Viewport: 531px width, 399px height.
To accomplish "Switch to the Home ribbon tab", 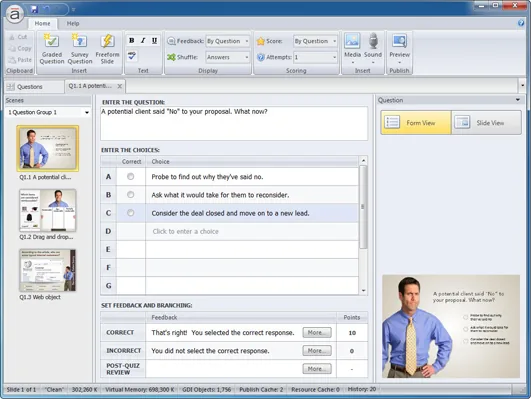I will [42, 23].
